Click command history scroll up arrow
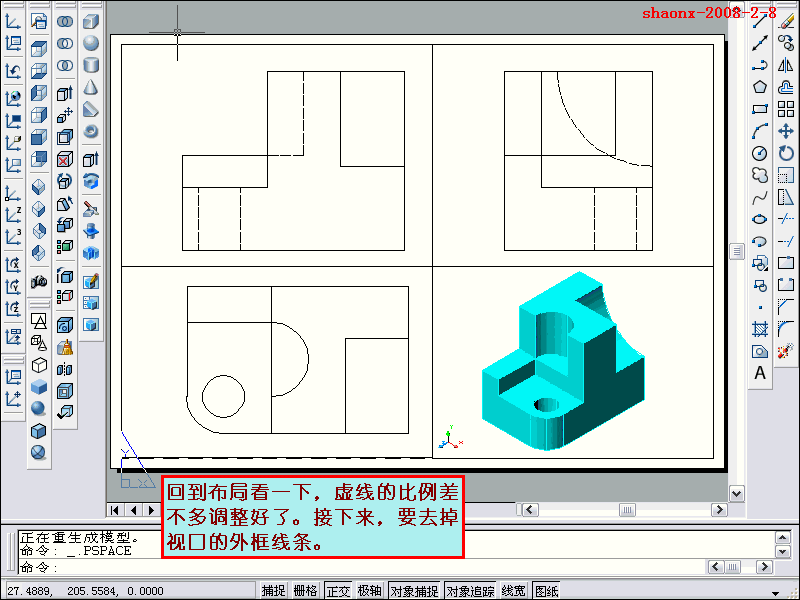800x600 pixels. click(783, 537)
